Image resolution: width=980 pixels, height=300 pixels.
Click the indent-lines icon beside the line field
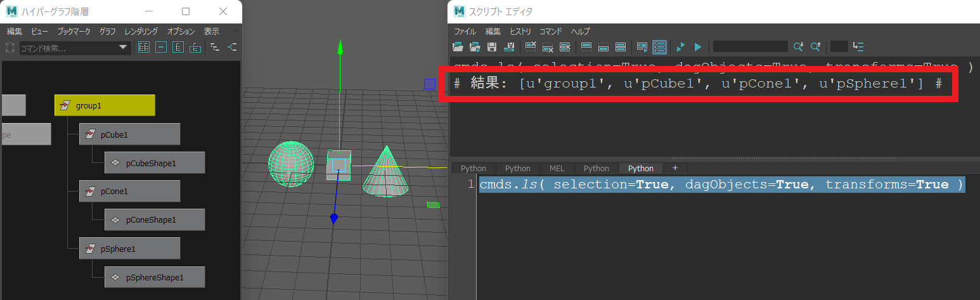click(x=858, y=46)
